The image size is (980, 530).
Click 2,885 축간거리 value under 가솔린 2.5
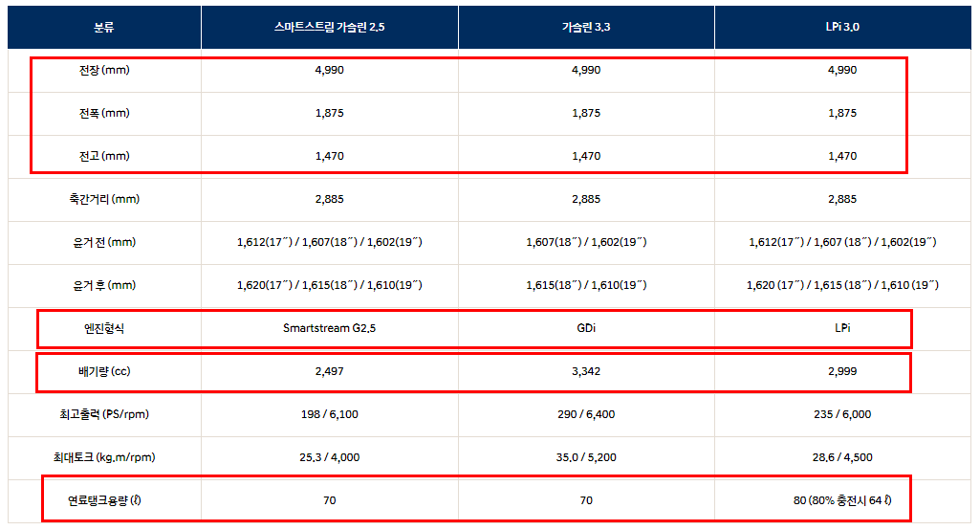(x=329, y=199)
